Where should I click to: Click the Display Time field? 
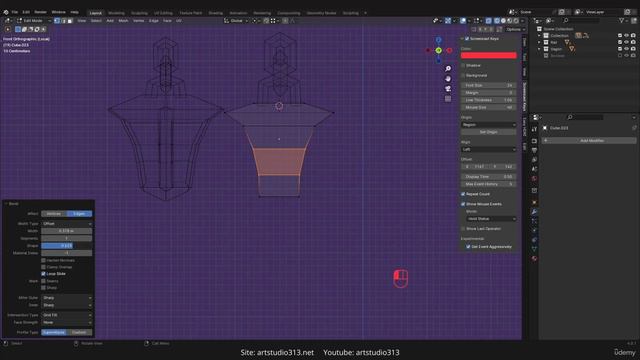coord(489,177)
